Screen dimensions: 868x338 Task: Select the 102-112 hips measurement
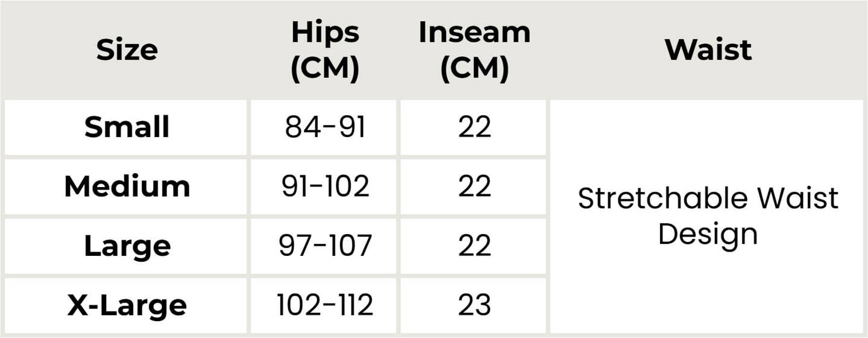(325, 305)
